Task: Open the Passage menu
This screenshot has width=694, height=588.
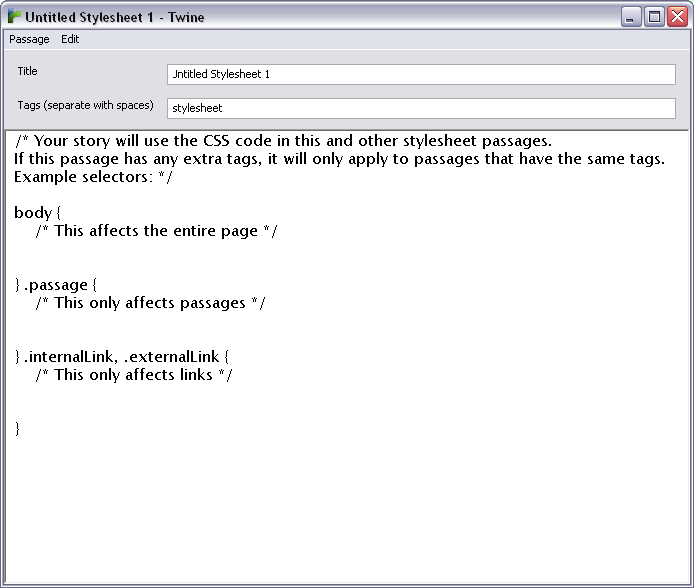Action: click(29, 39)
